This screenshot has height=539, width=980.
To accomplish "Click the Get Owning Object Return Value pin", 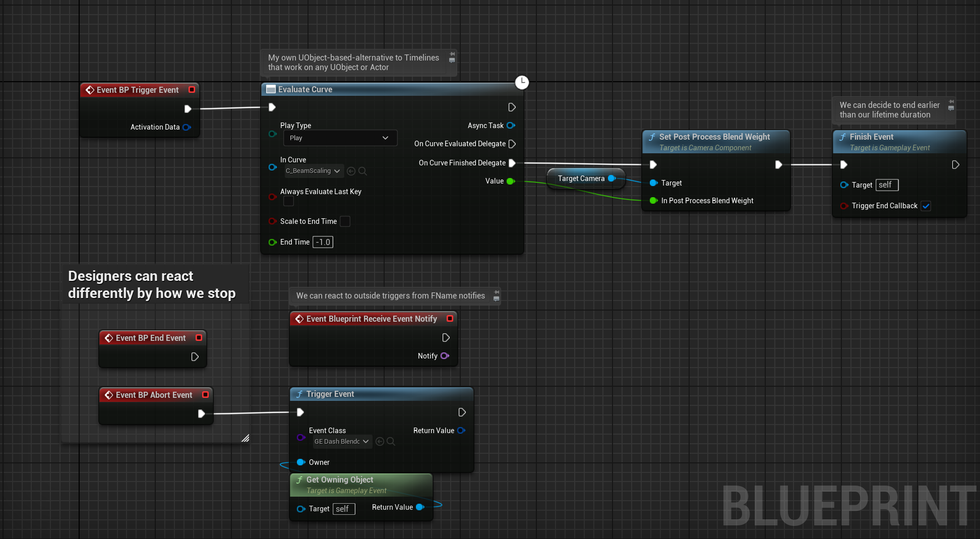I will tap(419, 507).
